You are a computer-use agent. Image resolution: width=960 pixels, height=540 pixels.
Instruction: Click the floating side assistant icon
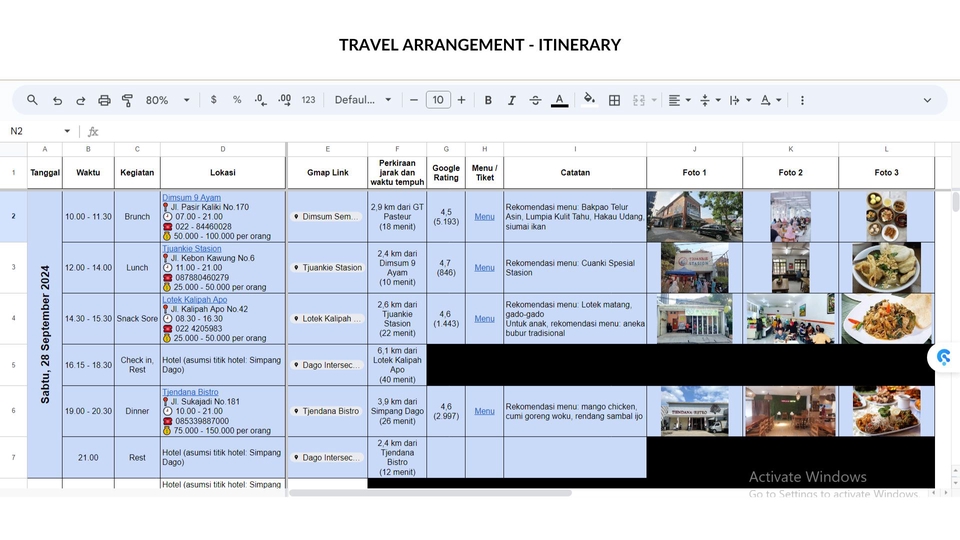tap(943, 357)
